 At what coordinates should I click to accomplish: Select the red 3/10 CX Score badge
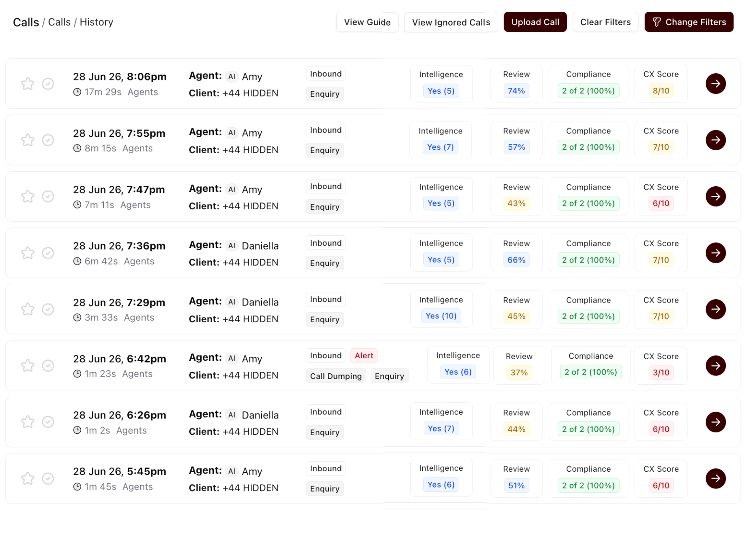pyautogui.click(x=661, y=372)
